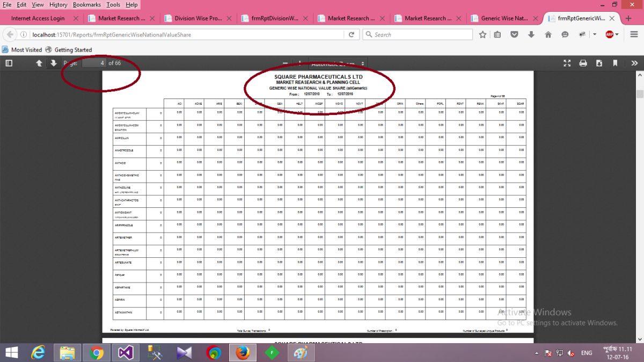Click the ANASTROZOLE row label
This screenshot has width=644, height=362.
[124, 150]
